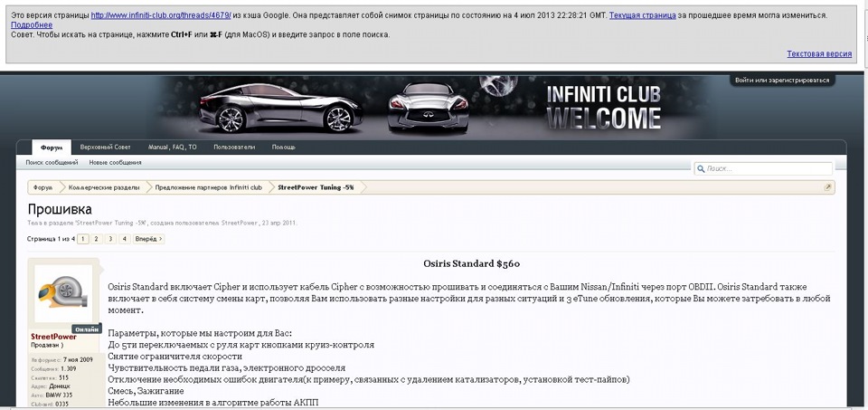Screen dimensions: 868x410
Task: Click the 'Вперёд >' next page button
Action: [x=149, y=239]
